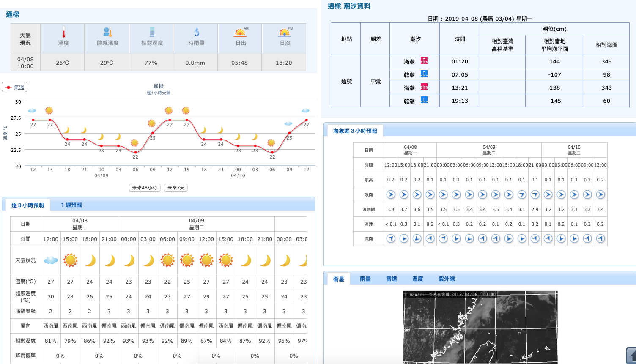Click the sun icon for 04/09 06:00 in 天氣狀況 row
The image size is (636, 364).
tap(167, 260)
